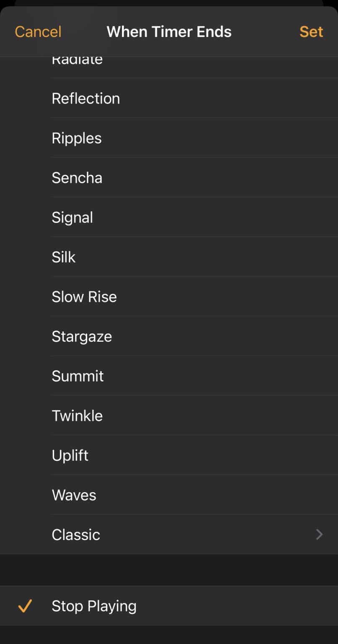Choose Summit as the ending sound
338x644 pixels.
(x=78, y=376)
